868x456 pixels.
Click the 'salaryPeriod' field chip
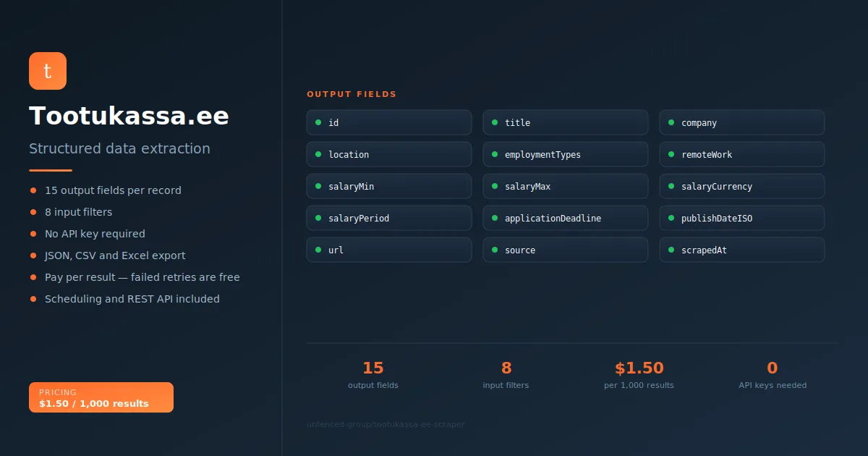pos(389,219)
